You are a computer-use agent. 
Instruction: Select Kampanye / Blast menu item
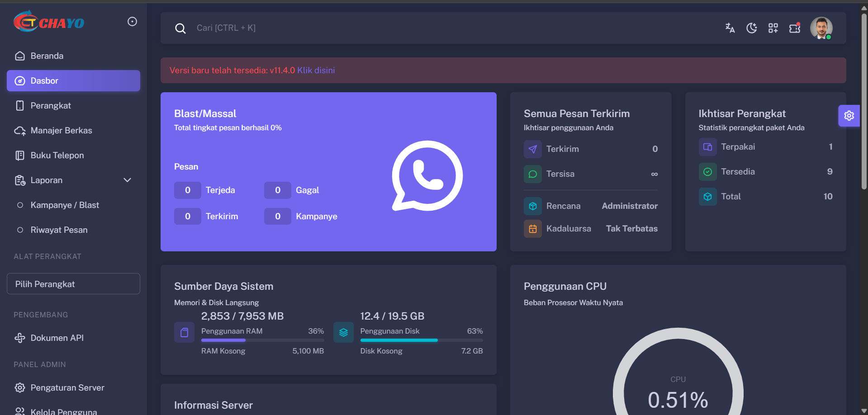click(x=65, y=205)
